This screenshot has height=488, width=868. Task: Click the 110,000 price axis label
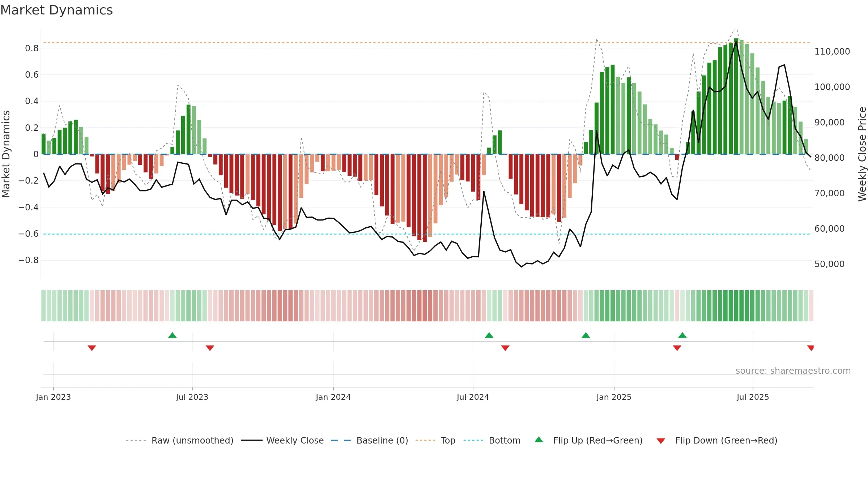coord(832,52)
